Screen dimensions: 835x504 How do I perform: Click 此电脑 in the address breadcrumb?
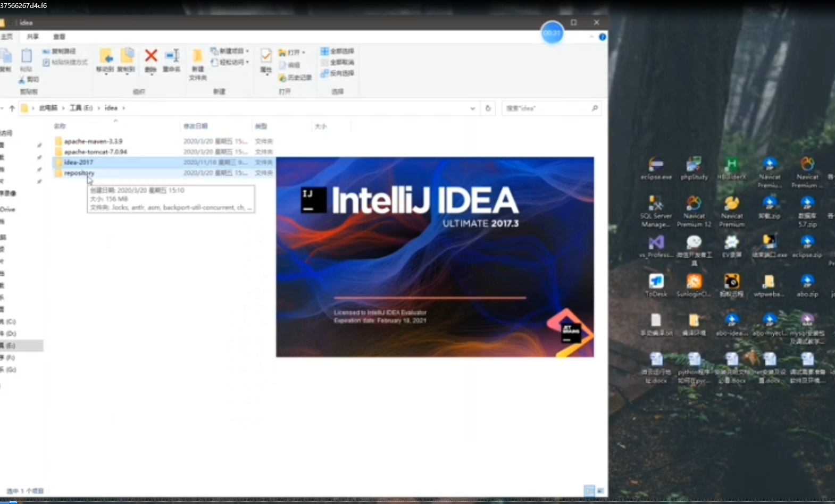(x=48, y=108)
